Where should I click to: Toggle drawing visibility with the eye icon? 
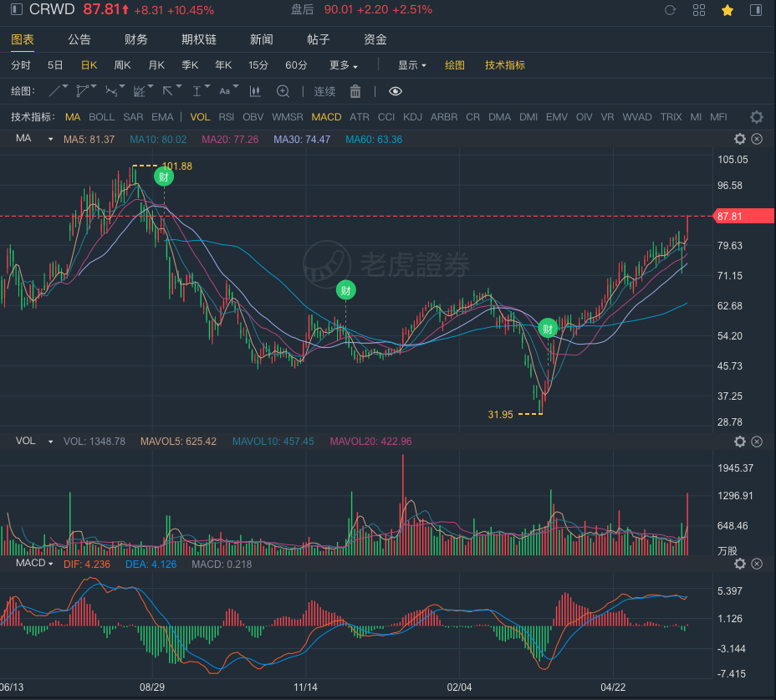point(396,91)
